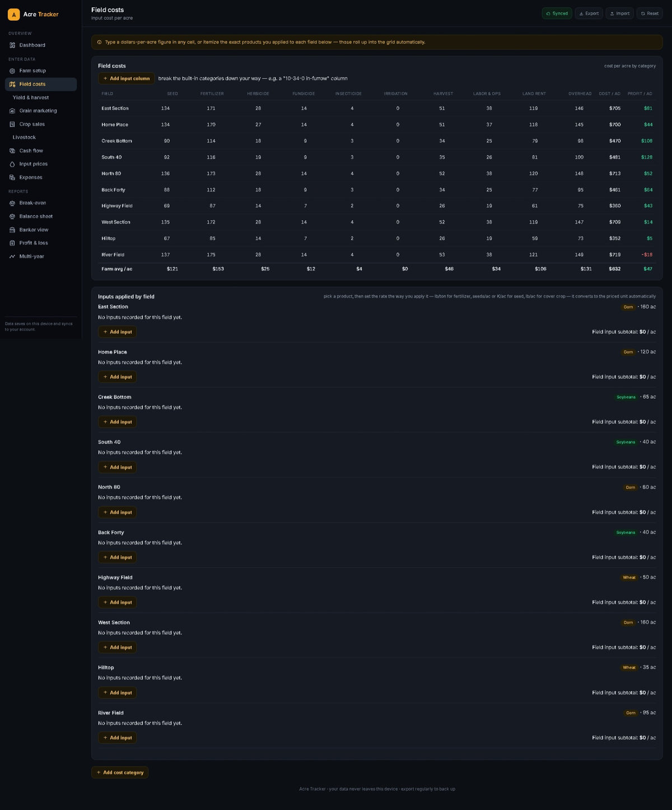
Task: Click South 40's $128 profit value
Action: 647,157
